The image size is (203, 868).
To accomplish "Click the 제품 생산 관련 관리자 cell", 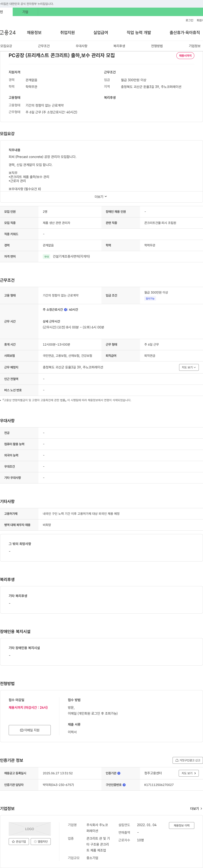I will tap(56, 223).
